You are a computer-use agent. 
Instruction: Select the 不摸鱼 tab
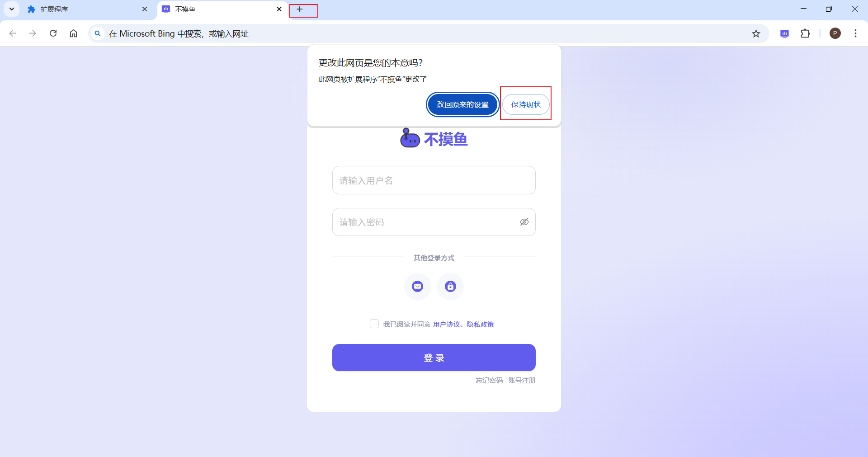[222, 9]
